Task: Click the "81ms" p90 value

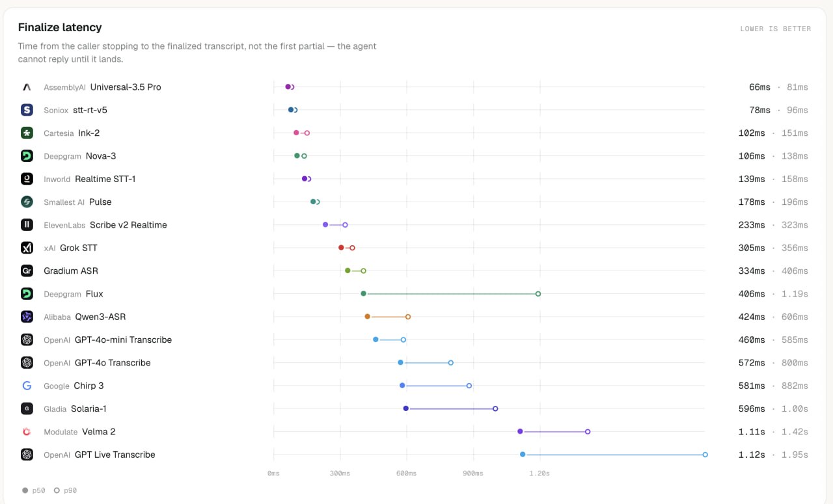Action: click(x=797, y=87)
